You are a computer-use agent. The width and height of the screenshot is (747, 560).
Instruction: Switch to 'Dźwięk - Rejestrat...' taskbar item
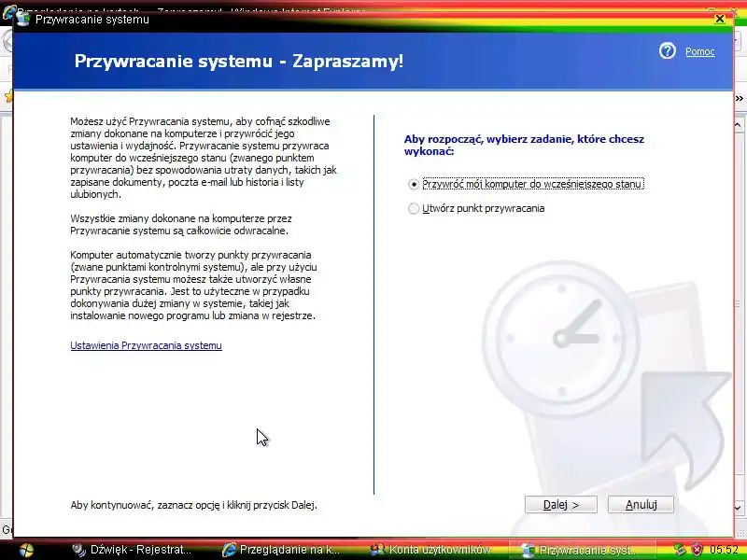pyautogui.click(x=132, y=550)
